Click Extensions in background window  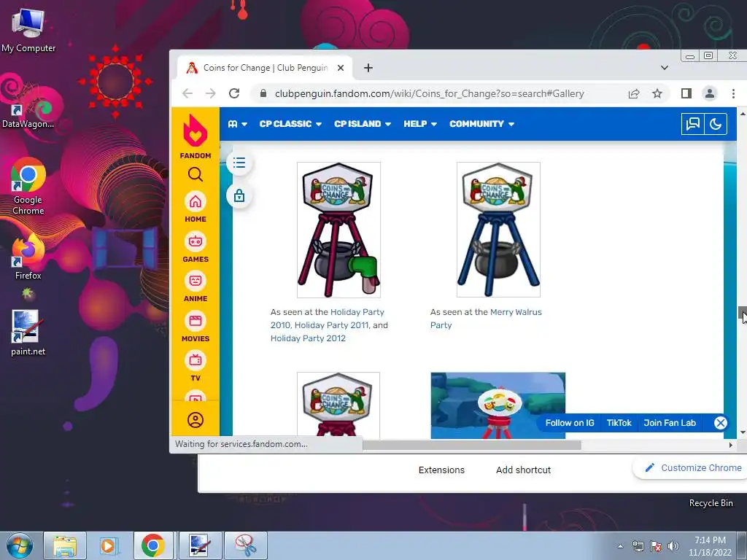coord(441,470)
